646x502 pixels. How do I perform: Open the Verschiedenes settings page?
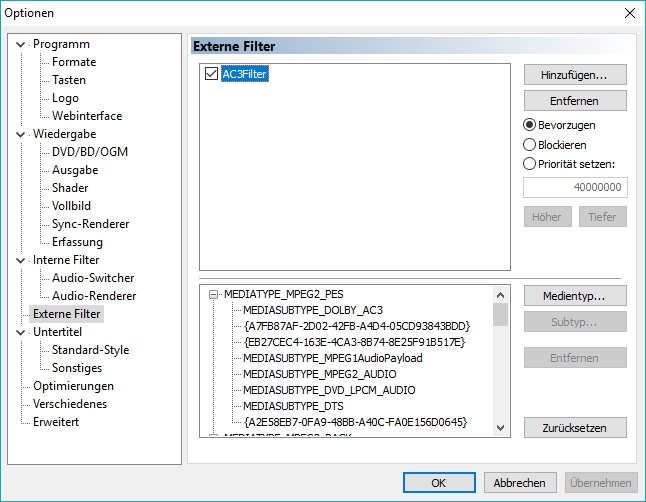(70, 404)
